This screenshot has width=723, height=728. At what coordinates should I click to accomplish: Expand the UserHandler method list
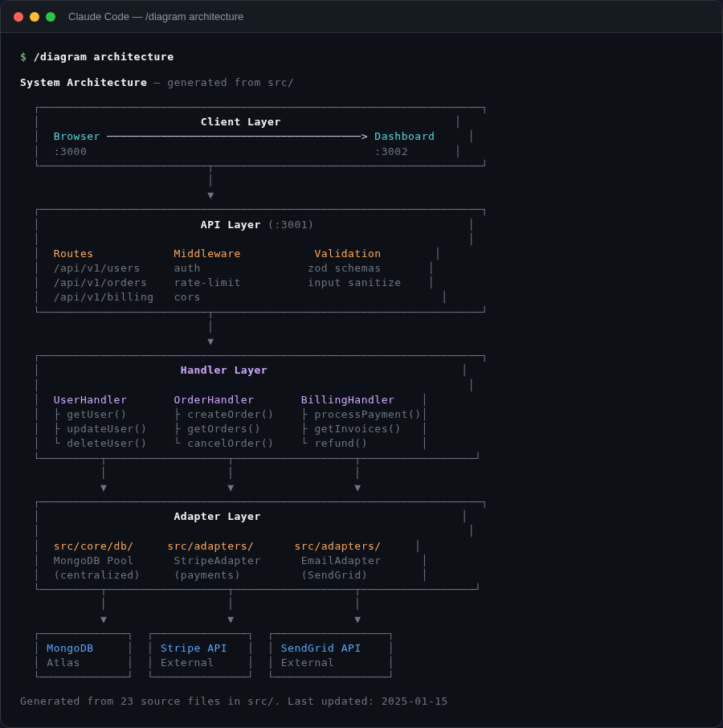pos(90,399)
